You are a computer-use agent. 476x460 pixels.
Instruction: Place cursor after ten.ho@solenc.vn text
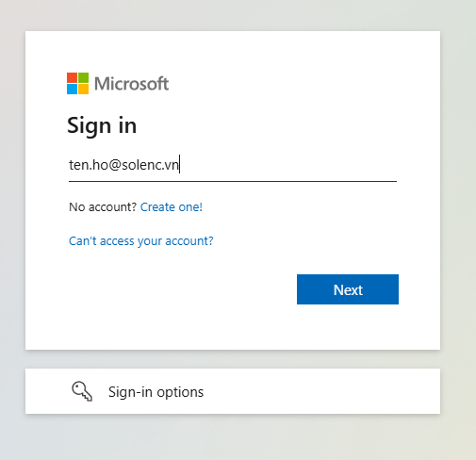[x=179, y=165]
